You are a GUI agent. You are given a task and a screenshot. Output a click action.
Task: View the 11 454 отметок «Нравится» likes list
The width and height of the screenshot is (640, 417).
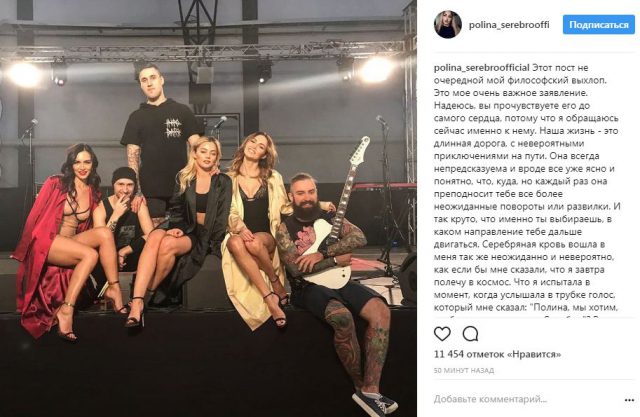[497, 354]
